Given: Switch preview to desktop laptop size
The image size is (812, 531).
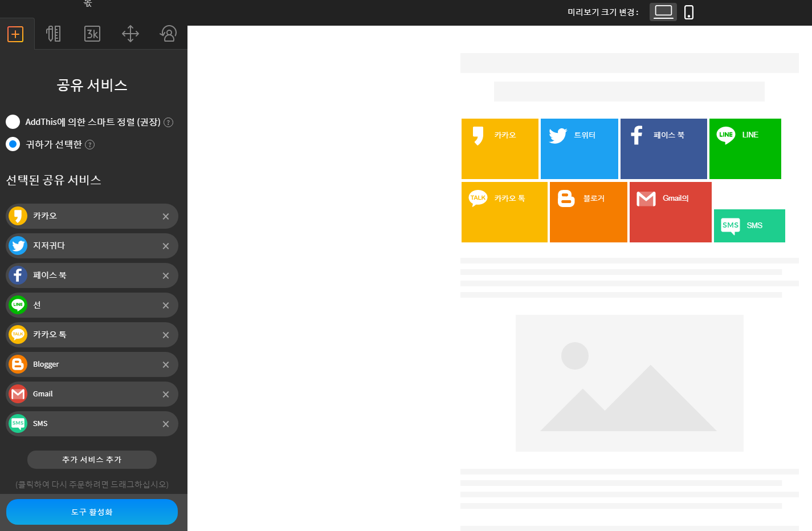Looking at the screenshot, I should (663, 12).
